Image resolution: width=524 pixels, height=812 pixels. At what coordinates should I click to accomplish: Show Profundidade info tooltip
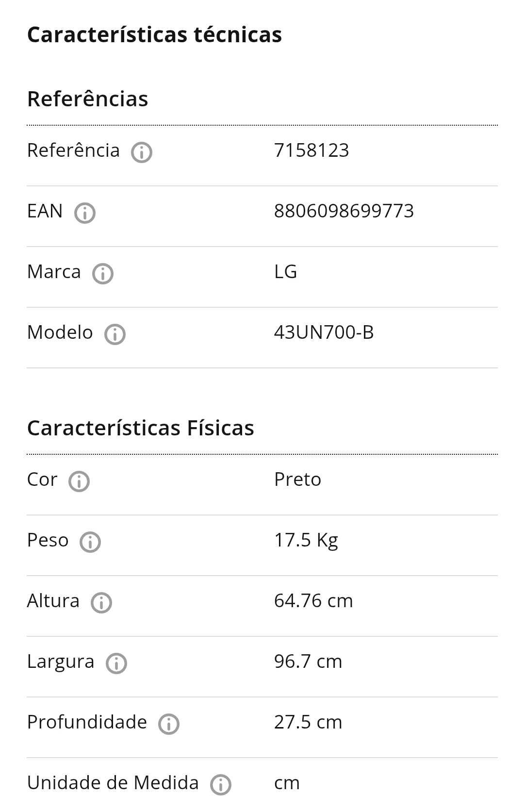[x=169, y=724]
